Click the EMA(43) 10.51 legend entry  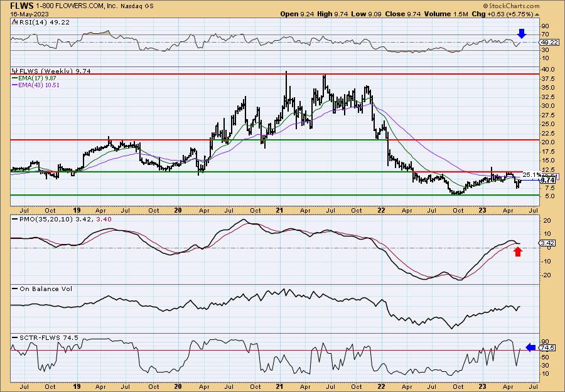40,85
